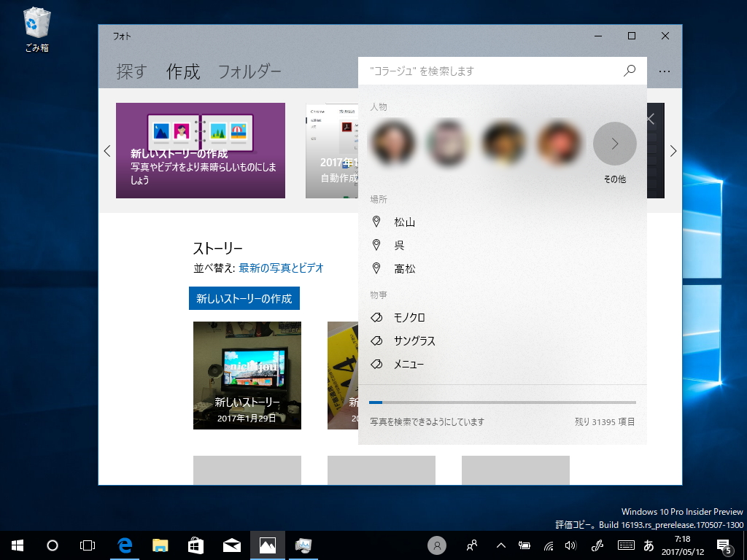Screen dimensions: 747x560
Task: Select the location pin icon beside 高松
Action: coord(376,268)
